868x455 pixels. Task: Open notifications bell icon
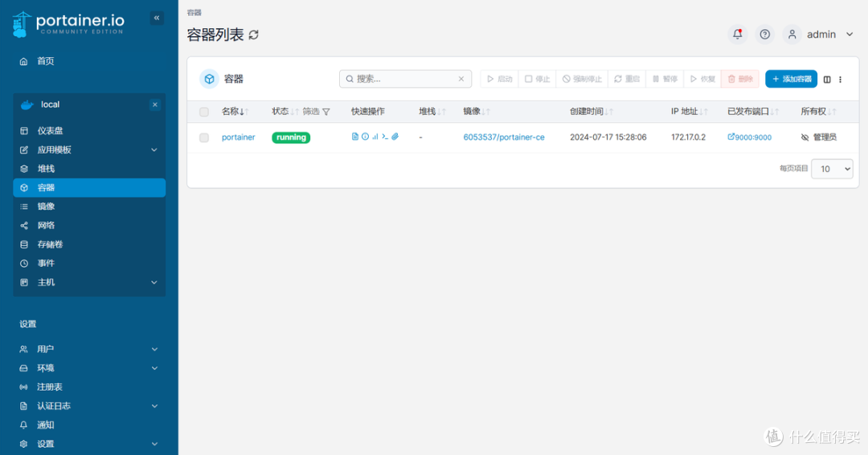click(737, 35)
